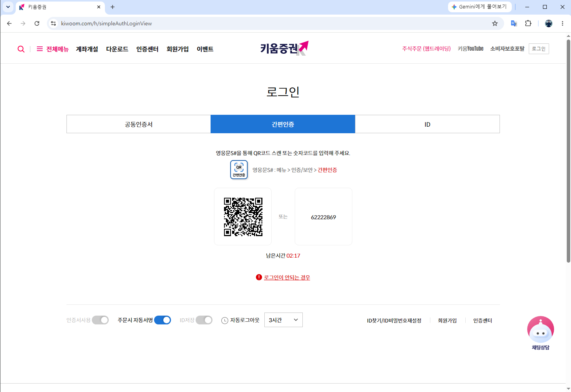Image resolution: width=571 pixels, height=392 pixels.
Task: Toggle the ID저장 switch
Action: click(x=204, y=320)
